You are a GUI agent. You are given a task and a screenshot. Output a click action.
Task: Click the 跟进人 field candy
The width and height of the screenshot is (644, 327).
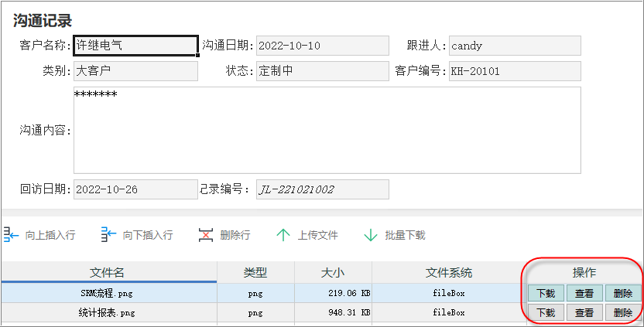[x=515, y=46]
